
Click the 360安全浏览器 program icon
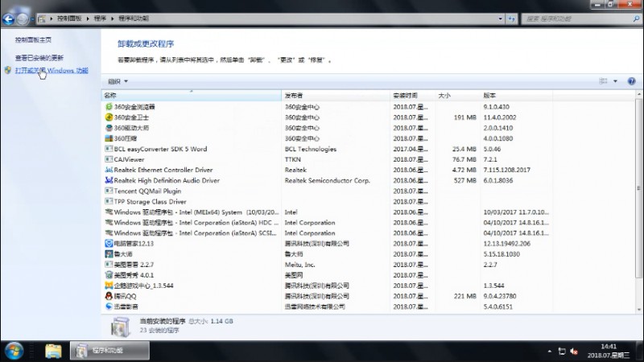[x=109, y=107]
